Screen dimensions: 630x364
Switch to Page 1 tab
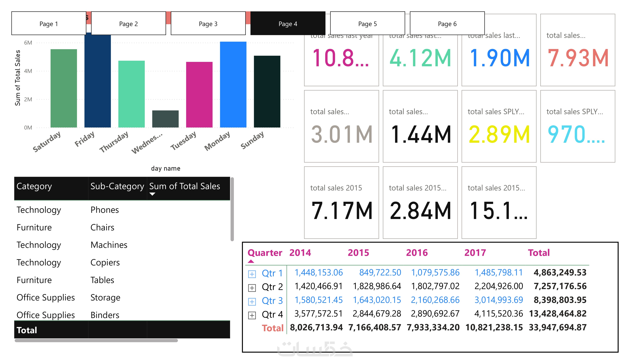49,24
